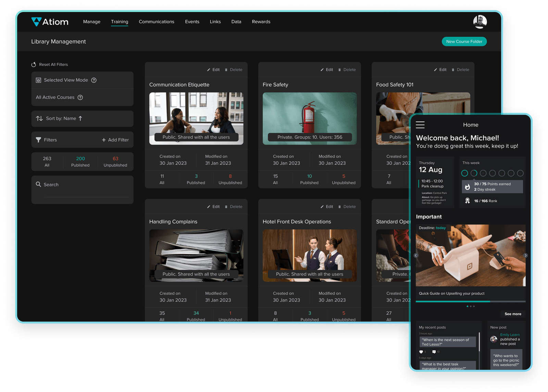This screenshot has width=548, height=392.
Task: Select the Monday circle in This week tracker
Action: [465, 173]
